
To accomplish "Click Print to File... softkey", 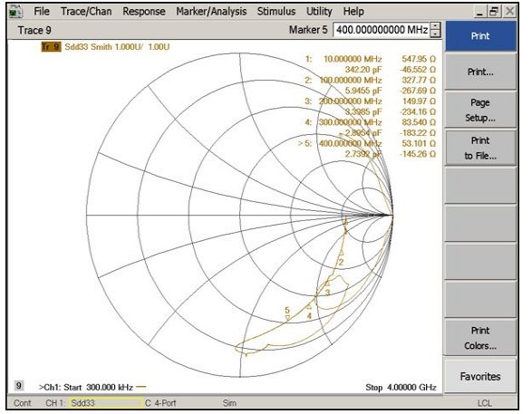I will [480, 148].
